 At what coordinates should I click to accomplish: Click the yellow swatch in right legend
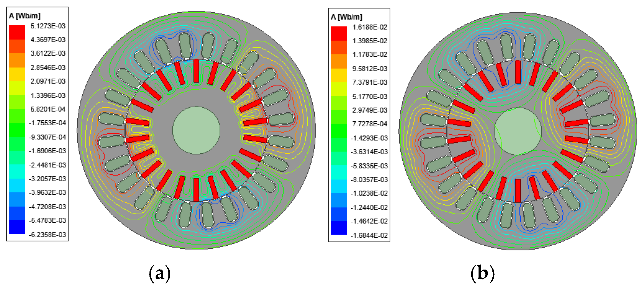[x=339, y=76]
